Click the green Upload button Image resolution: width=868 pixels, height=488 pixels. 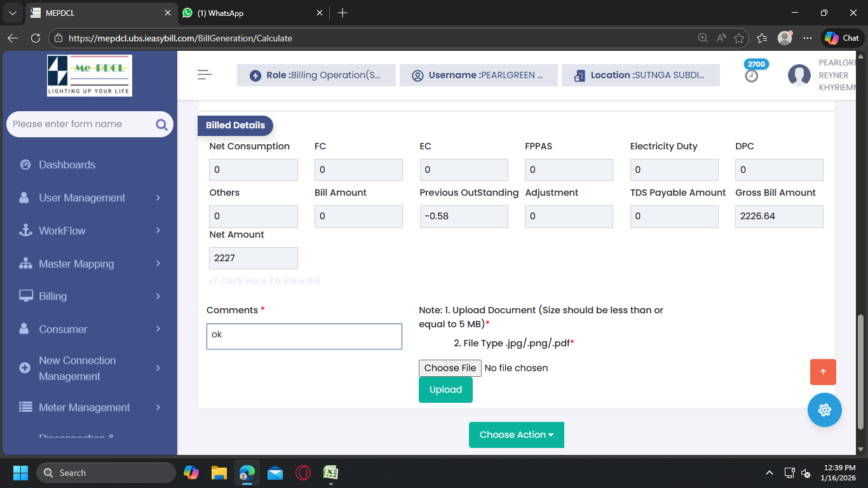tap(445, 390)
